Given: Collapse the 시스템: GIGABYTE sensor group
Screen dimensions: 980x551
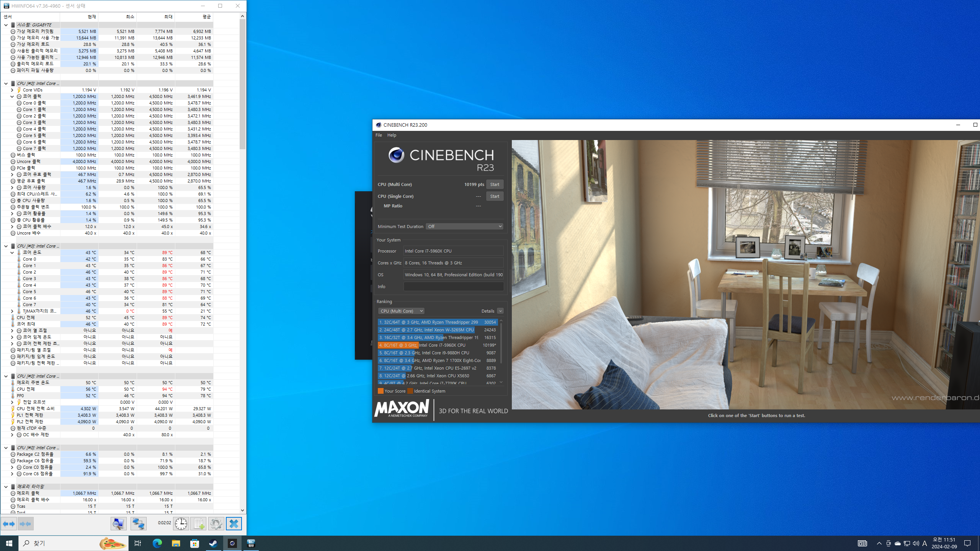Looking at the screenshot, I should point(6,25).
